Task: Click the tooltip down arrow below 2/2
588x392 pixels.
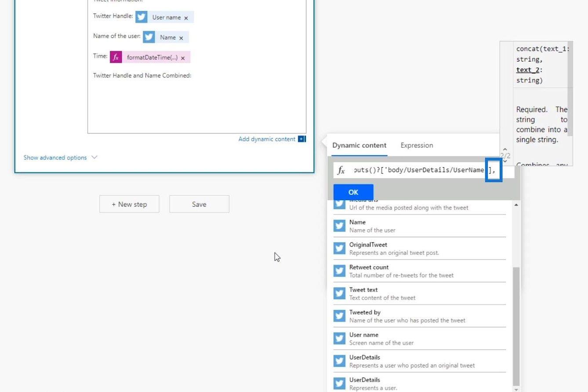Action: pos(505,161)
